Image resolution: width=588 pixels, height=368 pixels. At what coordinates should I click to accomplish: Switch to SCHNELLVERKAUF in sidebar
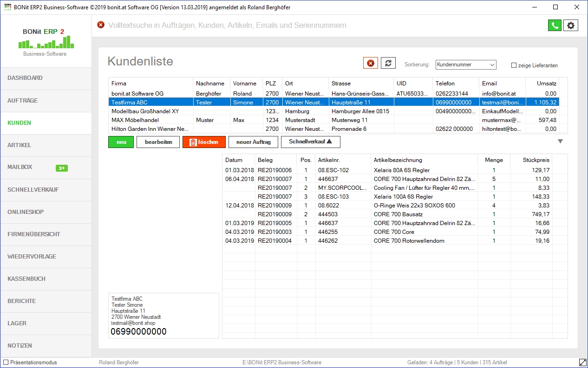[46, 190]
